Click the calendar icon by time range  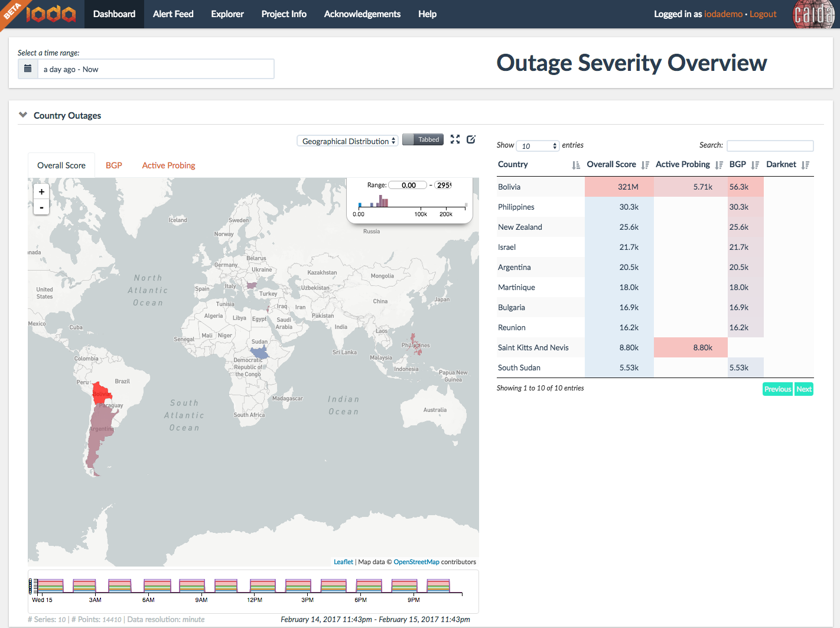click(x=28, y=69)
